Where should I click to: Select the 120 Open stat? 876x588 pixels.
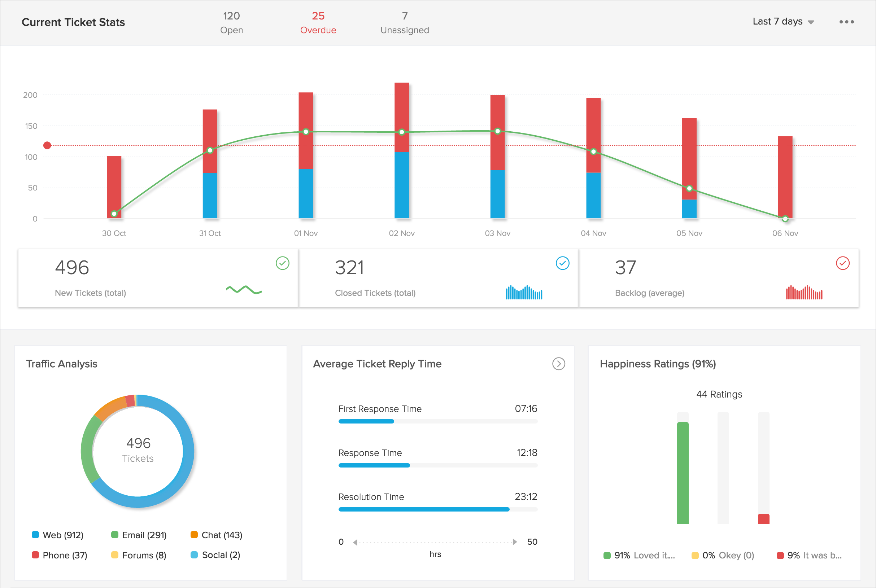(231, 22)
